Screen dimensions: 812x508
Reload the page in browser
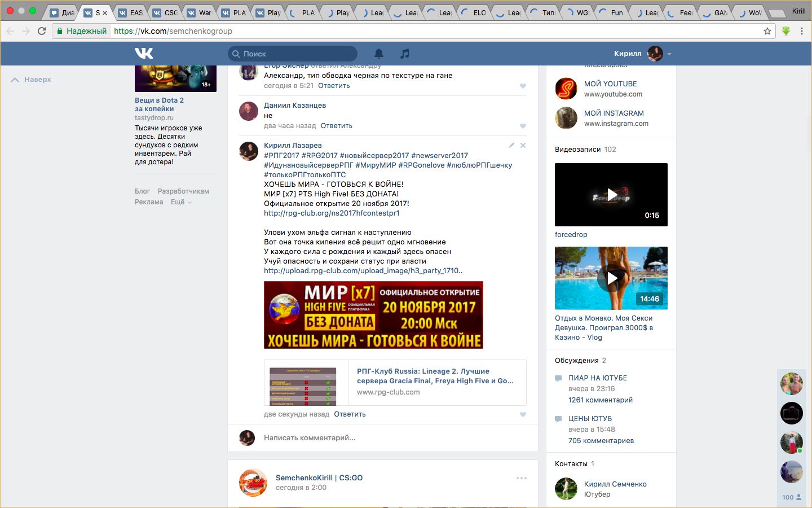coord(42,31)
